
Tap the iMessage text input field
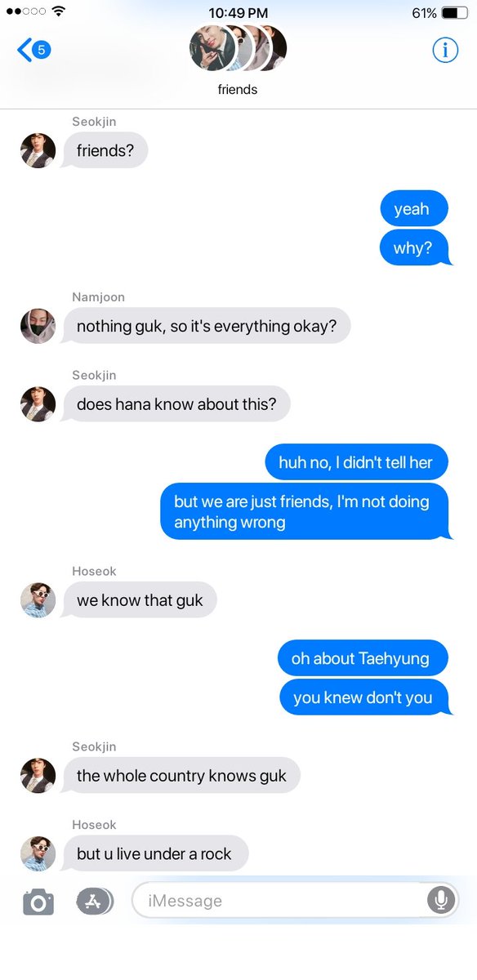[278, 901]
